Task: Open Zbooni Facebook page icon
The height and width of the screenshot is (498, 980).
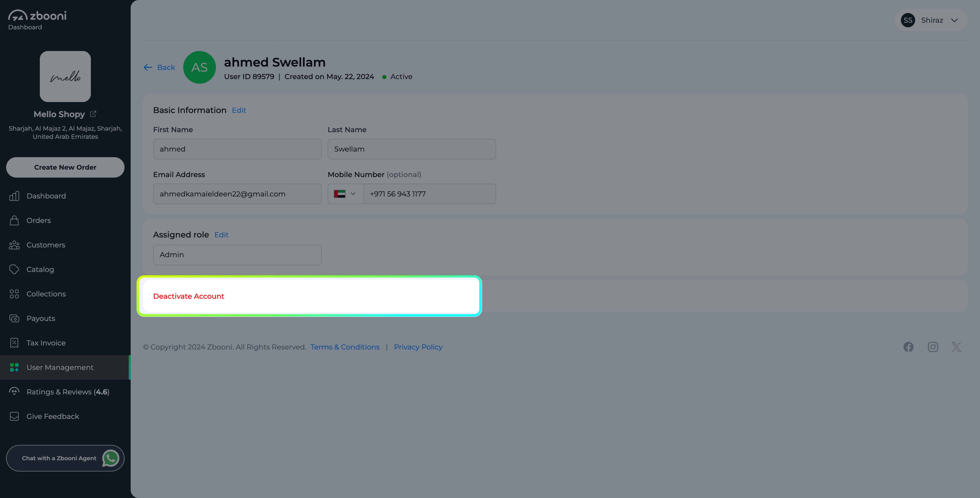Action: (x=909, y=347)
